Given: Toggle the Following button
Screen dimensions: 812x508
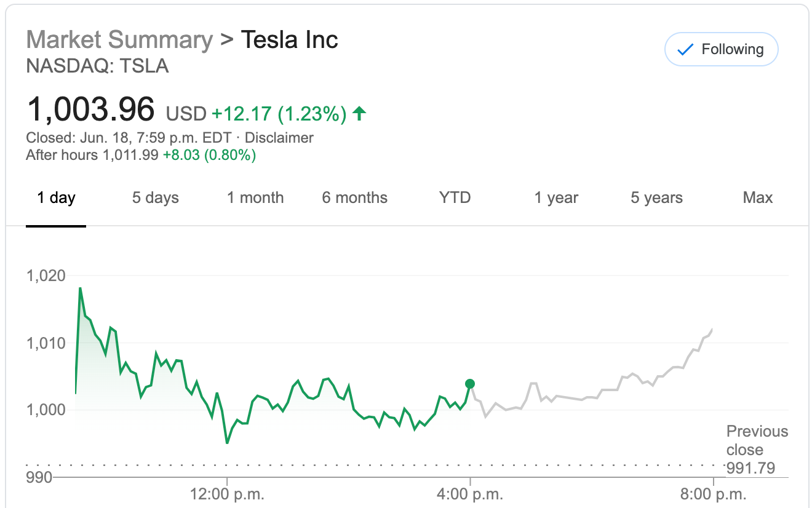Looking at the screenshot, I should (x=721, y=50).
